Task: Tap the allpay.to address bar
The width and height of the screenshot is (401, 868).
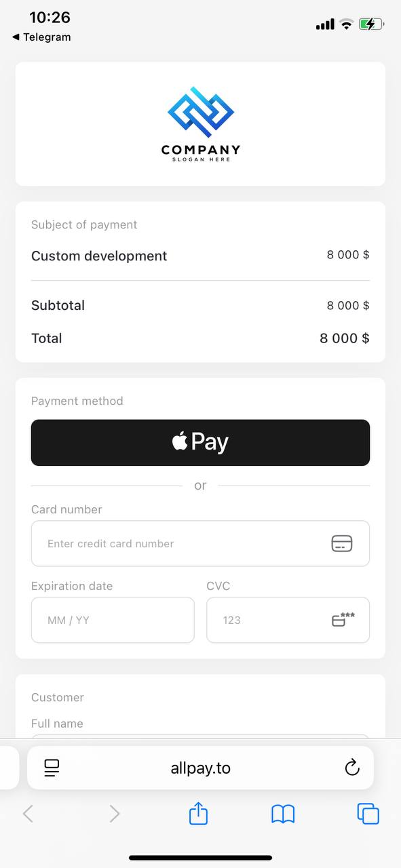Action: (200, 767)
